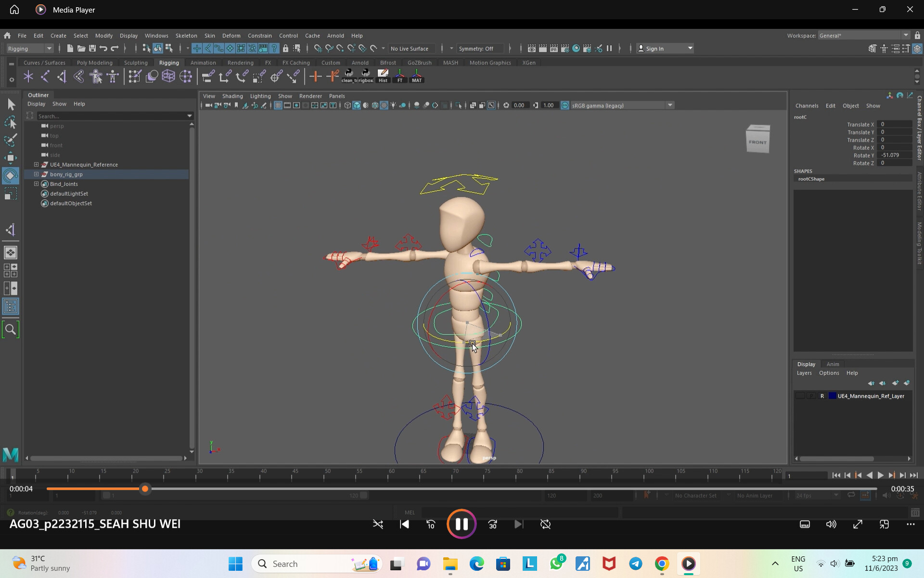924x578 pixels.
Task: Click the MAT icon on the Rigging shelf
Action: pos(416,76)
